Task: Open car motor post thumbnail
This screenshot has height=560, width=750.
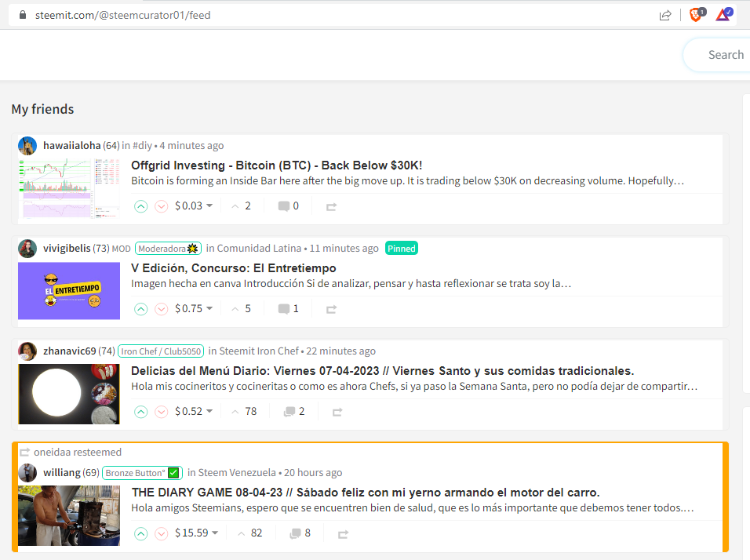Action: tap(69, 515)
